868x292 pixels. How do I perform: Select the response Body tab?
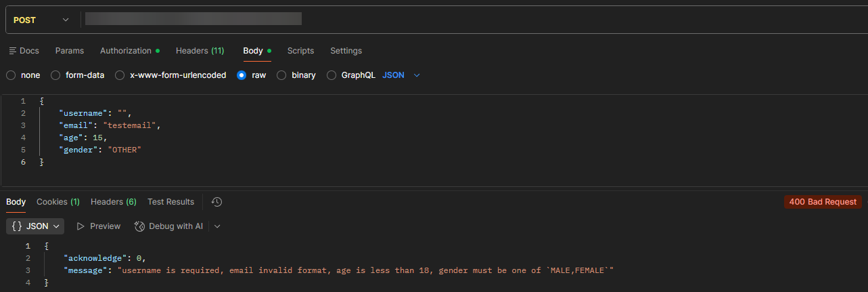click(x=16, y=202)
